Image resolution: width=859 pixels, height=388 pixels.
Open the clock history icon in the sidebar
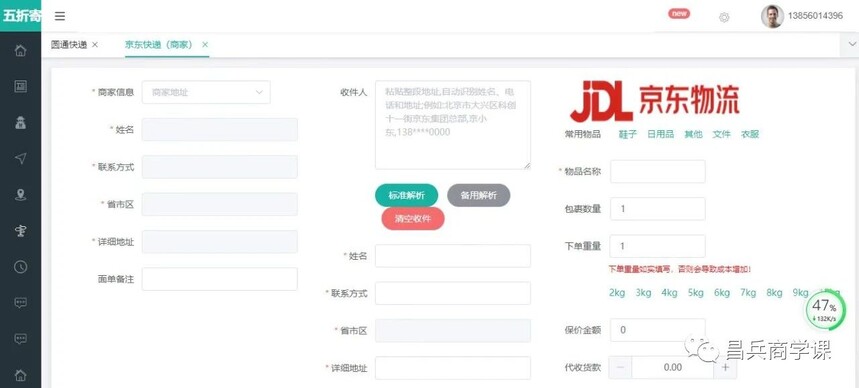pyautogui.click(x=20, y=267)
